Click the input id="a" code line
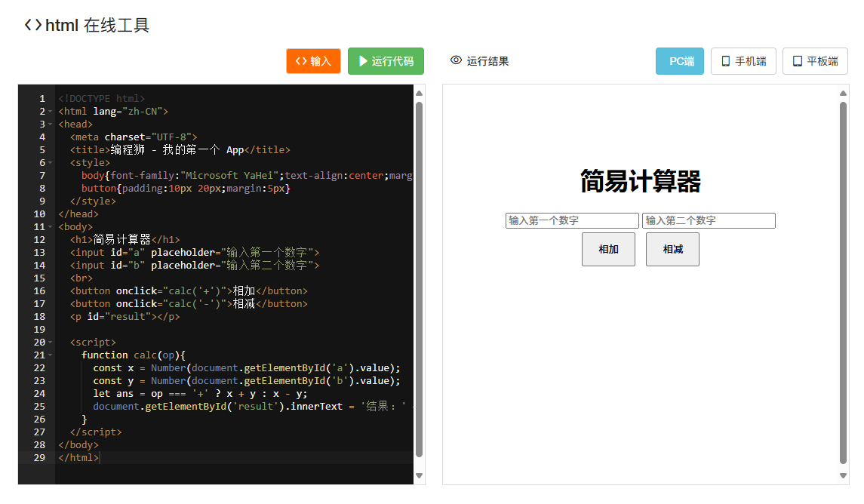864x504 pixels. [195, 252]
